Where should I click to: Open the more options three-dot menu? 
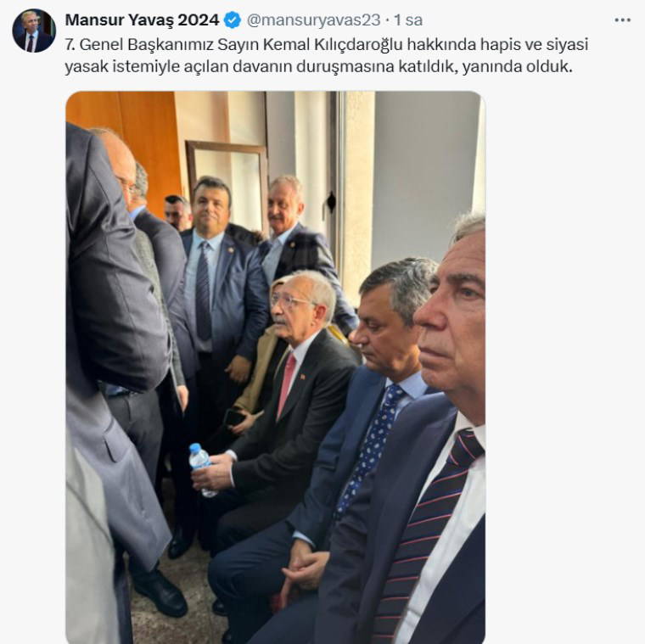(622, 20)
